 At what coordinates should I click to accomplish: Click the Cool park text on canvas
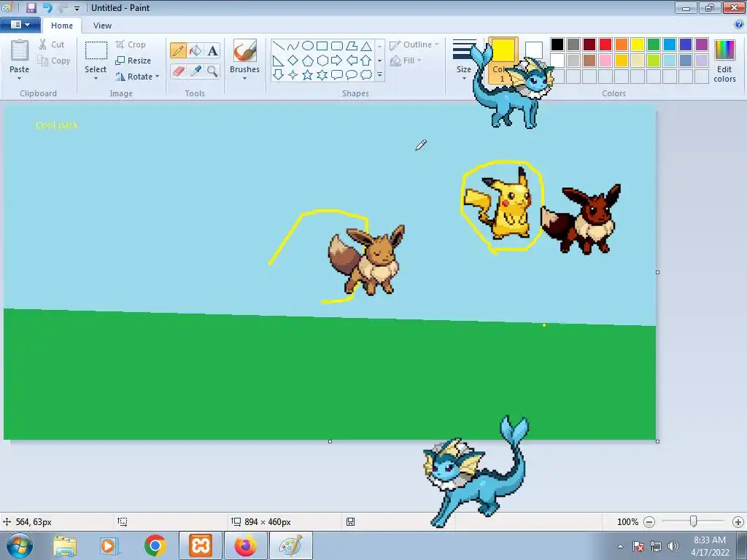(x=56, y=125)
